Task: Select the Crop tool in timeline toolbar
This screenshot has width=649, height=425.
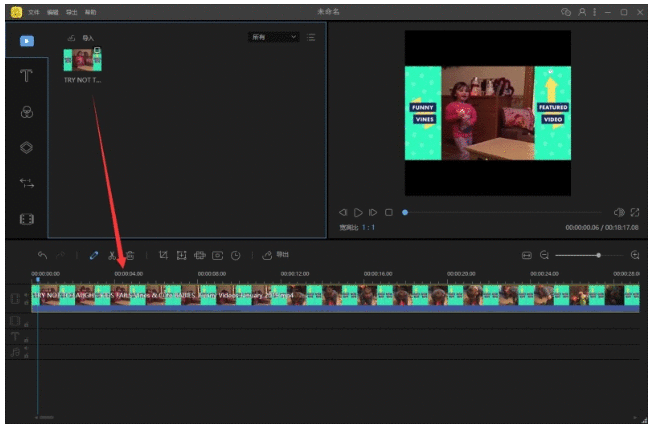Action: click(163, 255)
